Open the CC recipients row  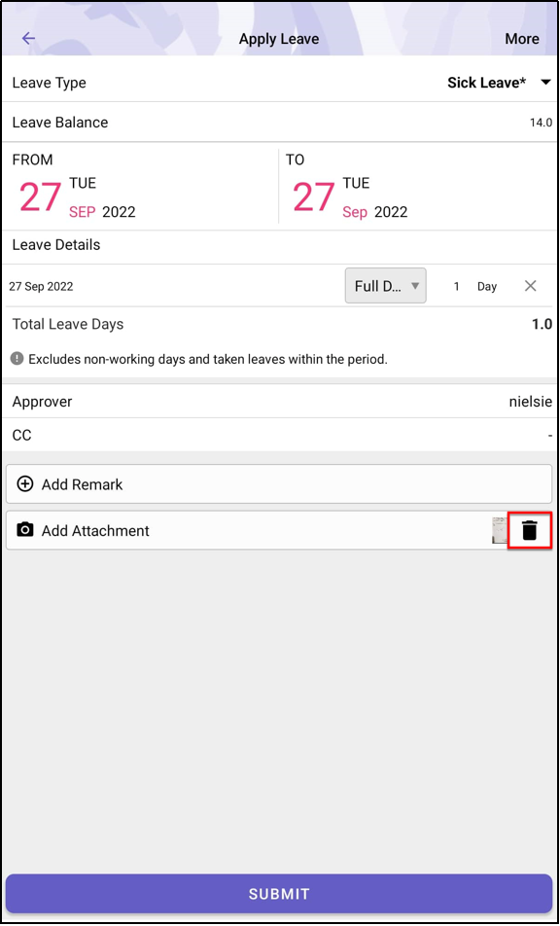pos(279,435)
